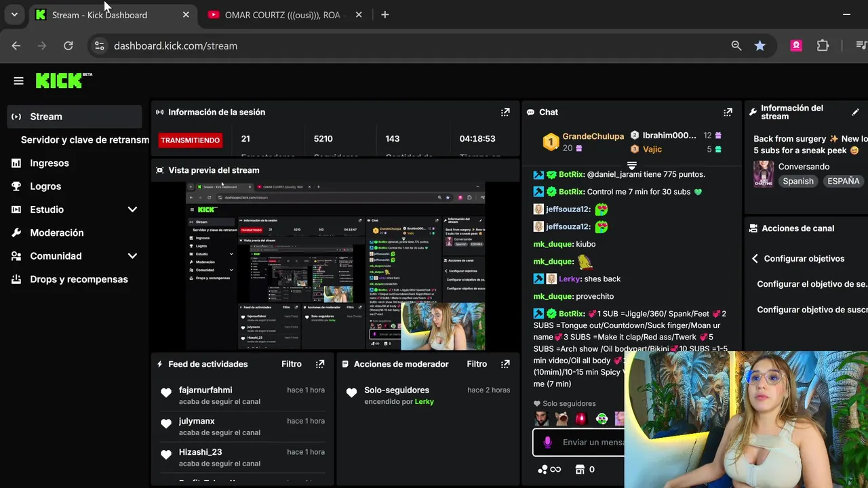Open Filtro in Acciones de moderador

[x=477, y=364]
